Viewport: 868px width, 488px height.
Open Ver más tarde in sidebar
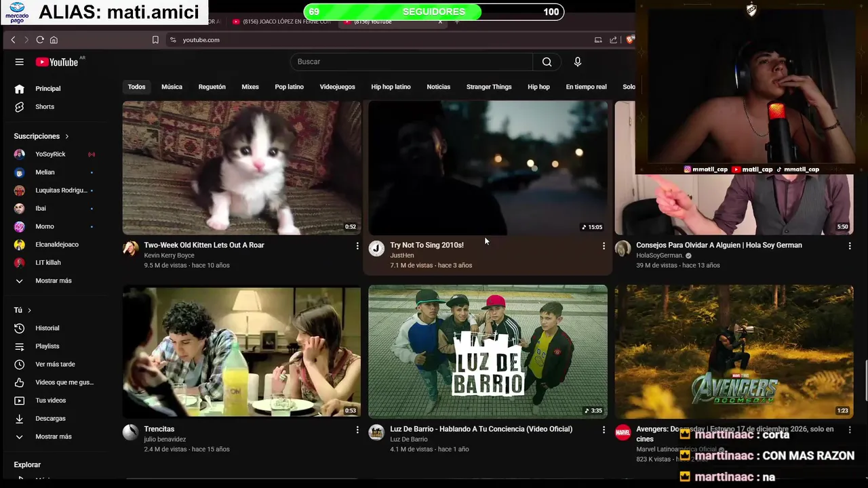point(56,365)
